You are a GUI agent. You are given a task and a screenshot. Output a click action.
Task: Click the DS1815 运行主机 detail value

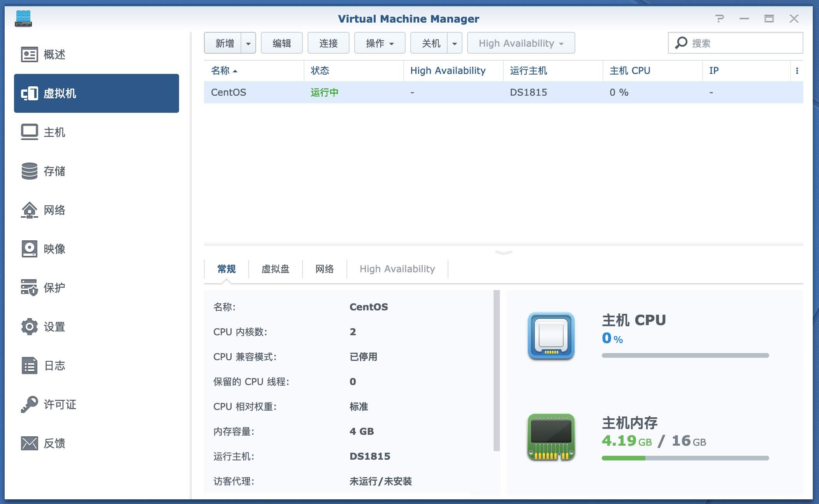tap(370, 456)
